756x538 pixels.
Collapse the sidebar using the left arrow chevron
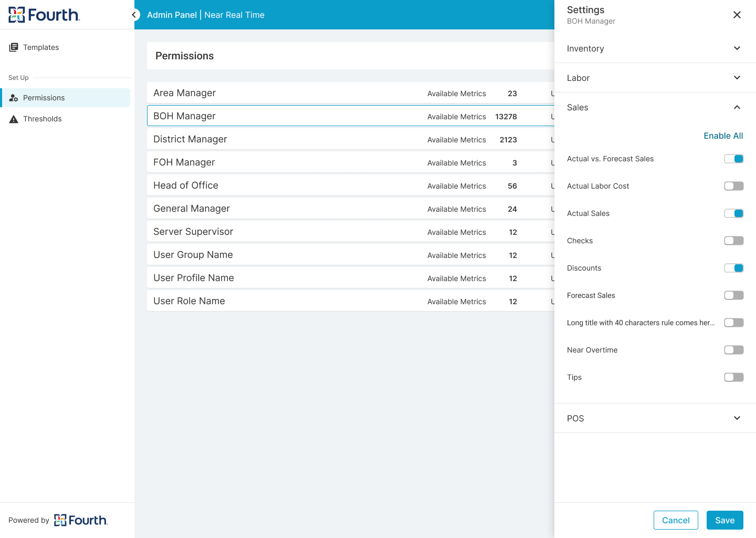click(135, 15)
